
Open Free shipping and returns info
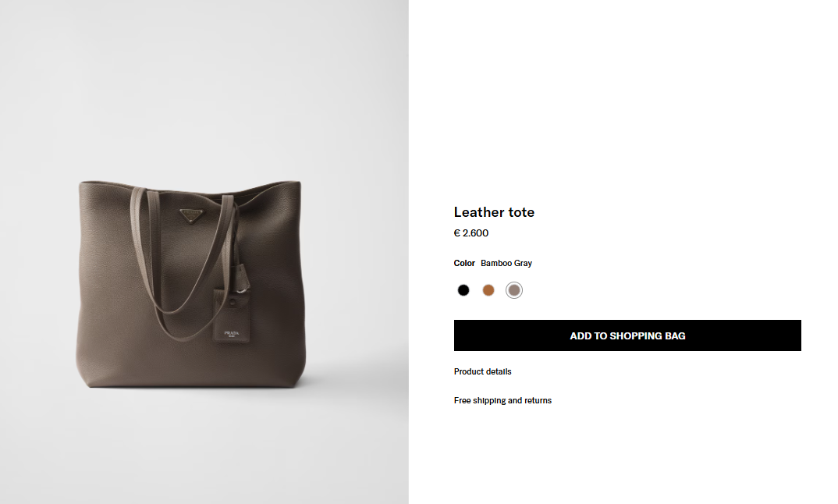coord(503,400)
